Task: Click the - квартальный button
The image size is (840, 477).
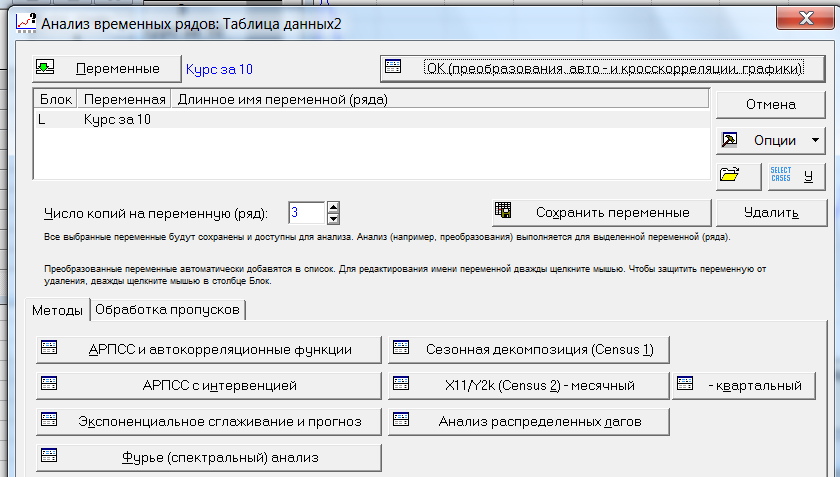Action: coord(744,385)
